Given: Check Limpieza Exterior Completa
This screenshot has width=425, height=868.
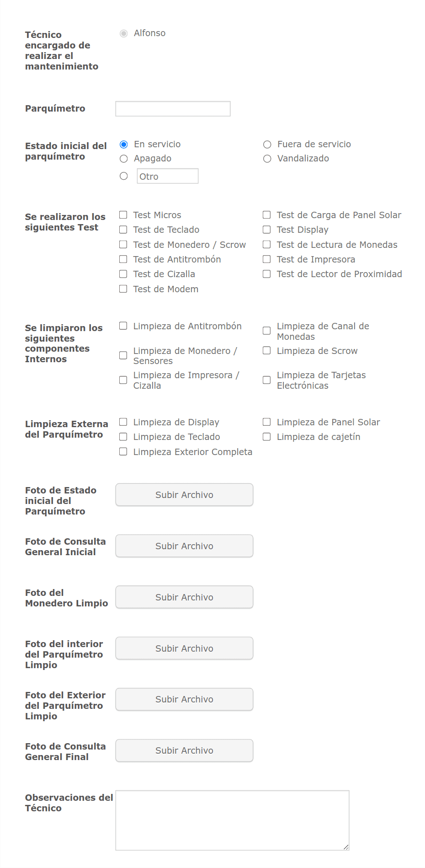Looking at the screenshot, I should pyautogui.click(x=123, y=452).
